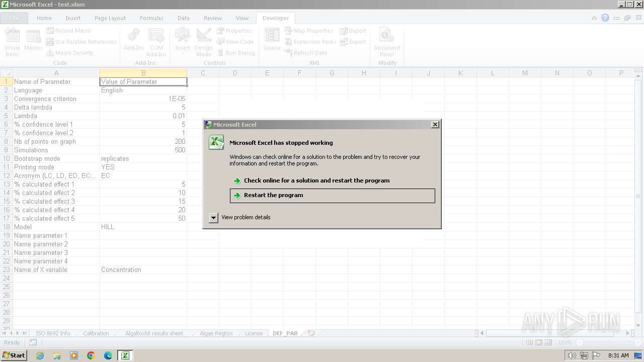Image resolution: width=644 pixels, height=362 pixels.
Task: Open Internet Explorer from the taskbar
Action: 40,355
